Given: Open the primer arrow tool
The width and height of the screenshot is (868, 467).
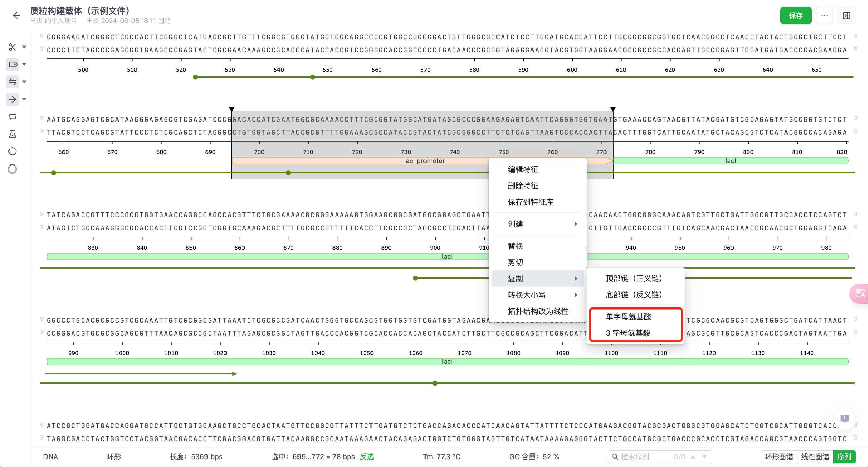Looking at the screenshot, I should (13, 99).
